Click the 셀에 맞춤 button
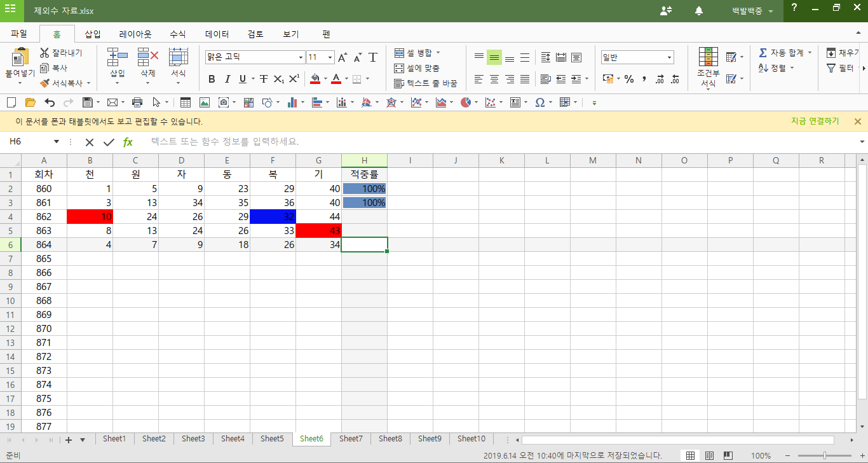This screenshot has width=868, height=463. [x=417, y=68]
